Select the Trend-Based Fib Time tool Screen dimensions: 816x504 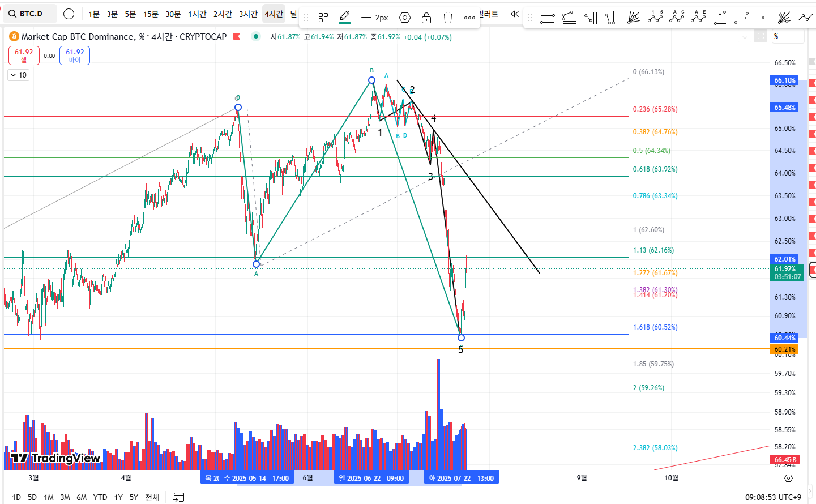(612, 18)
